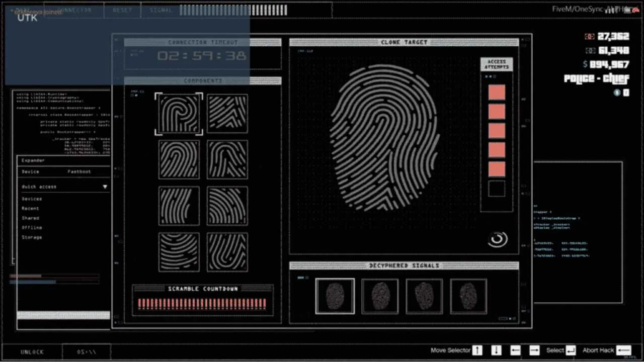Viewport: 644px width, 362px height.
Task: Click the Move Selector down arrow icon
Action: [496, 350]
